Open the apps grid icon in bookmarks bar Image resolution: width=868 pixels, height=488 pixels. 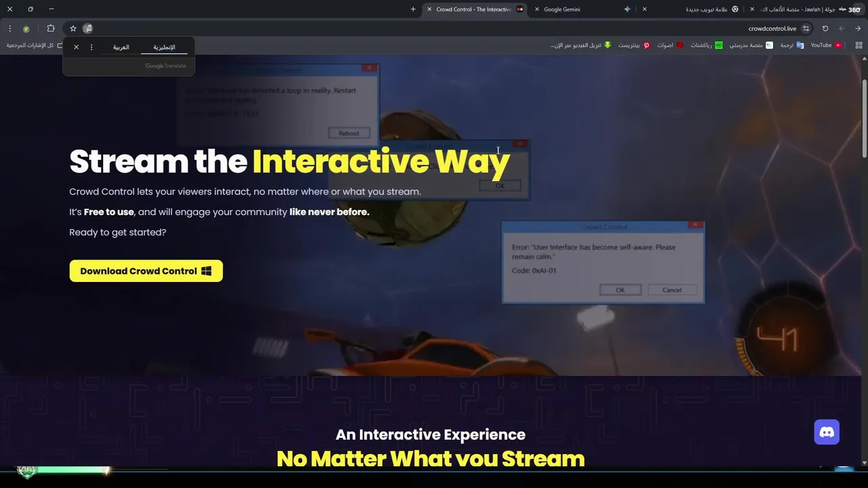(859, 45)
